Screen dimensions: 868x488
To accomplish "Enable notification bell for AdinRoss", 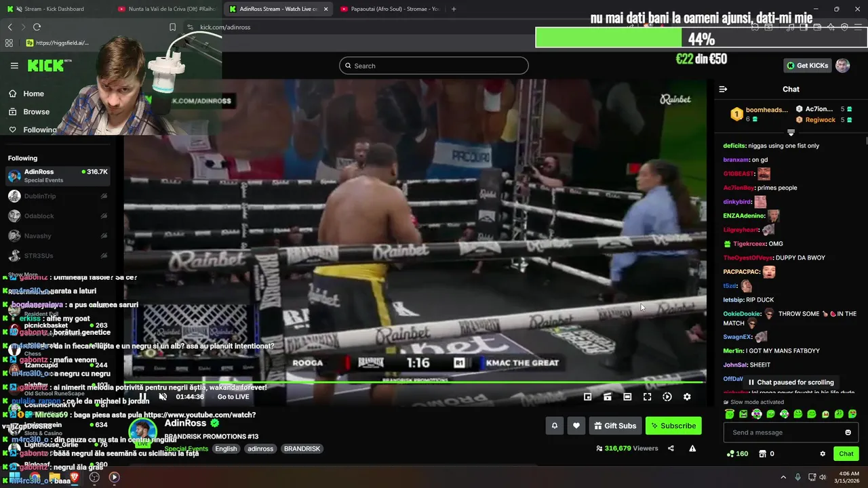I will pos(555,426).
